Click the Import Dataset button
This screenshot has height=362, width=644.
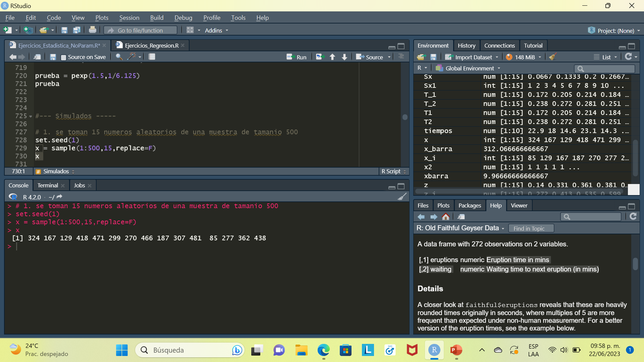pos(471,57)
